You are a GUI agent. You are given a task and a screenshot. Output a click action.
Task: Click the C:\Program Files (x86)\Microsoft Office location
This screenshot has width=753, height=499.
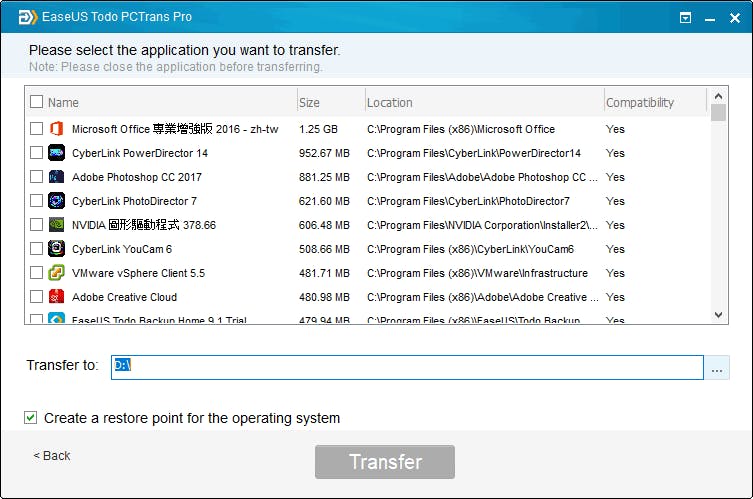(461, 129)
